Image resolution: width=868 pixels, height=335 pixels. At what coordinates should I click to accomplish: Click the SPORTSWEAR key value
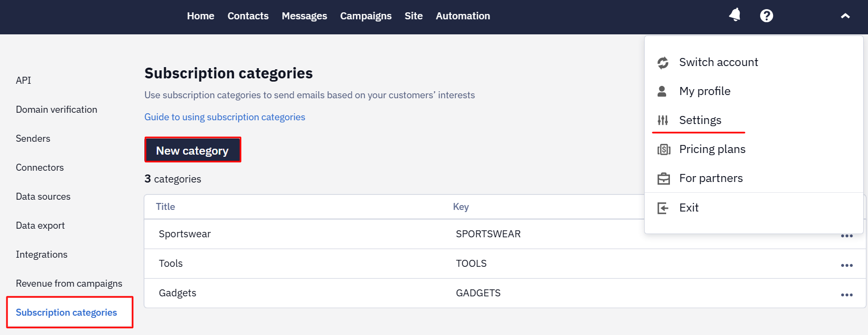tap(488, 234)
